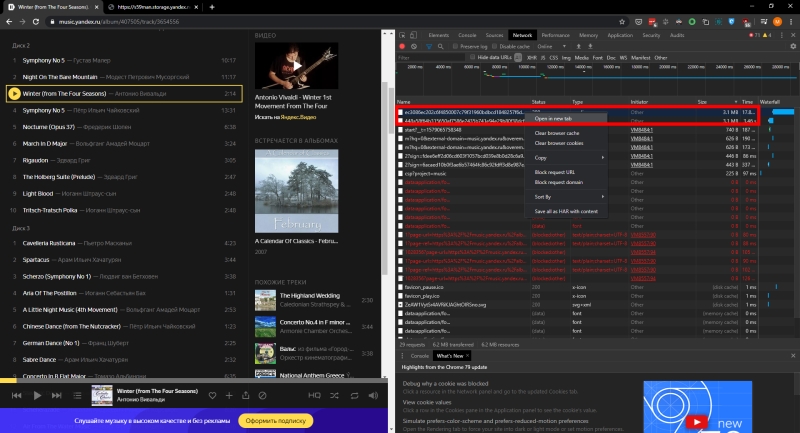
Task: Bookmark this page with star icon
Action: click(x=622, y=22)
